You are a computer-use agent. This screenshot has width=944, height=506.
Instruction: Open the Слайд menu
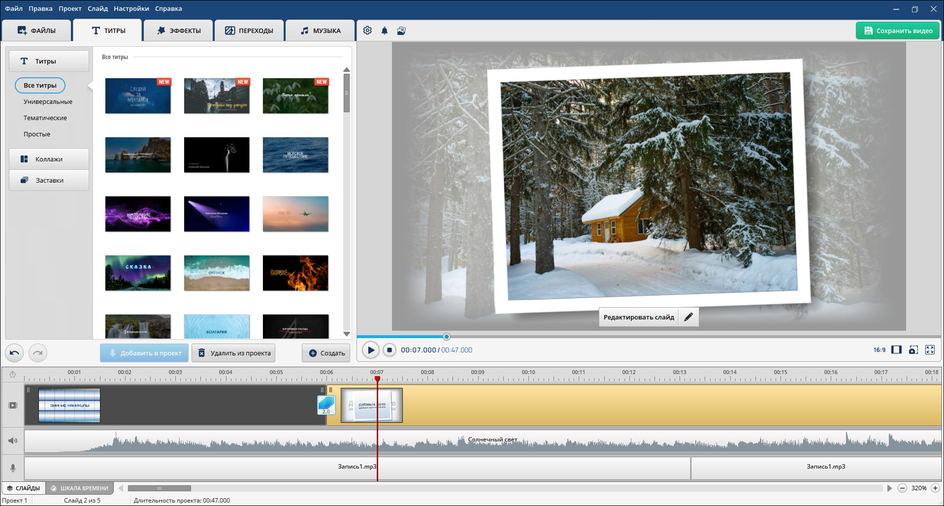pos(98,9)
